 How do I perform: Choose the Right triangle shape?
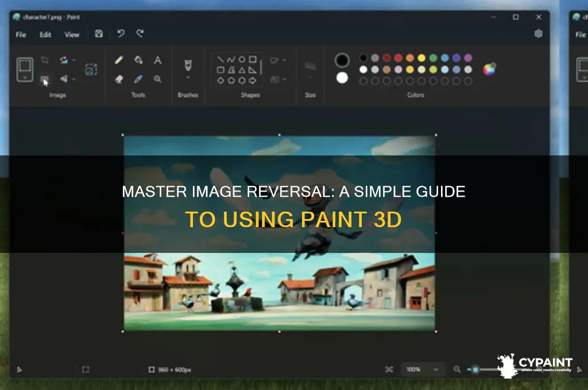[253, 69]
